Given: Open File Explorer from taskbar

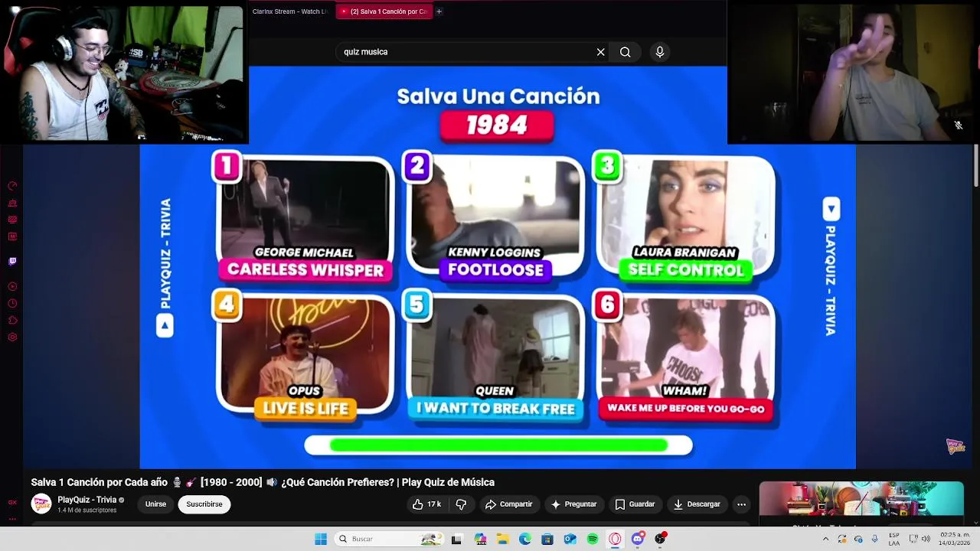Looking at the screenshot, I should click(x=502, y=539).
